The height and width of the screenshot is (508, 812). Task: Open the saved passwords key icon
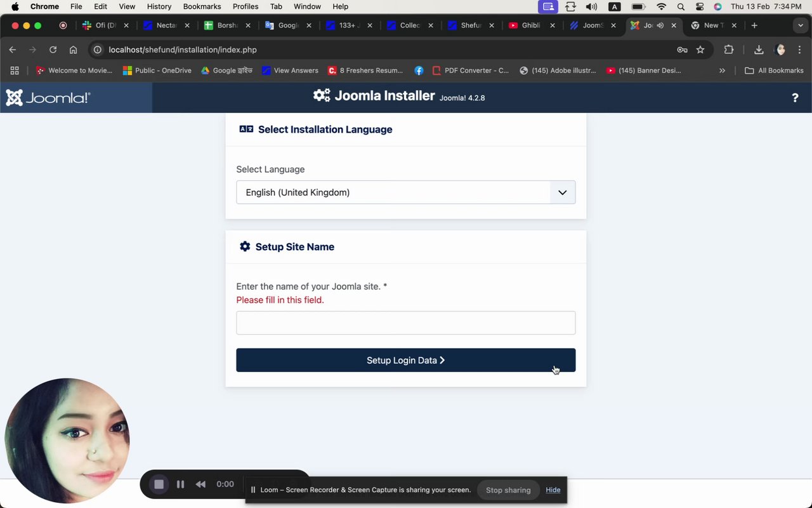click(682, 50)
